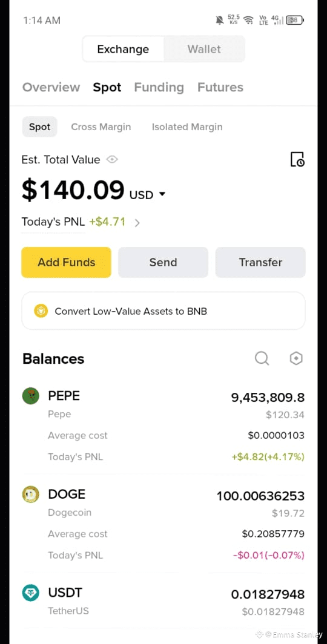Open the Funding tab

(159, 87)
